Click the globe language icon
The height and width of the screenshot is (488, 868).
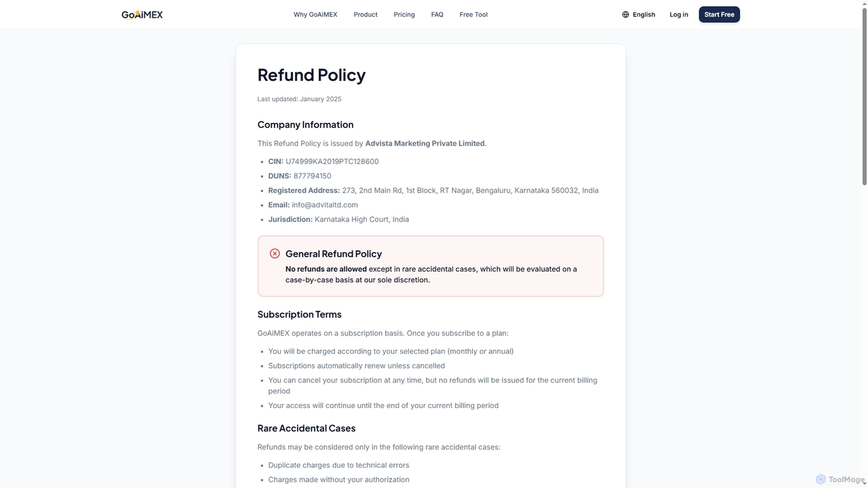pos(625,14)
